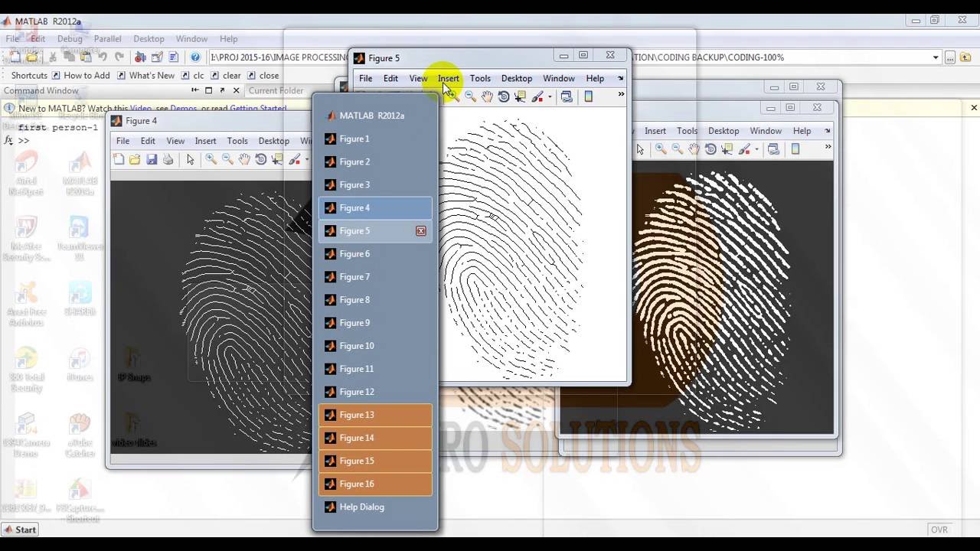Zoom in tool in rightmost figure toolbar
This screenshot has height=551, width=980.
coord(661,149)
